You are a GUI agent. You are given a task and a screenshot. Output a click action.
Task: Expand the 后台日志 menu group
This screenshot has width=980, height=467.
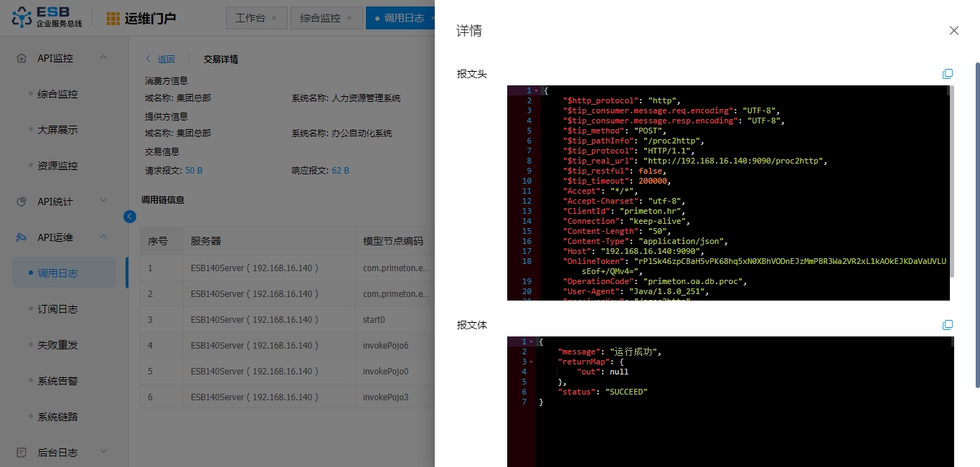103,452
